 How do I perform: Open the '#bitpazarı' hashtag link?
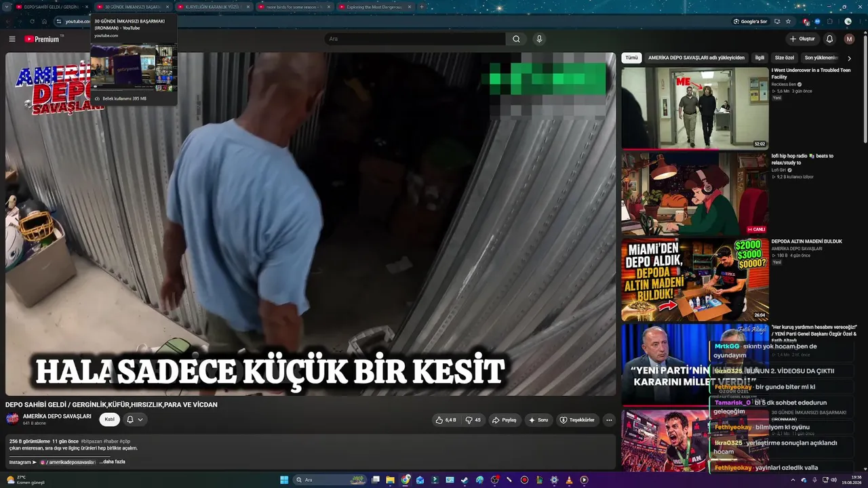click(91, 441)
